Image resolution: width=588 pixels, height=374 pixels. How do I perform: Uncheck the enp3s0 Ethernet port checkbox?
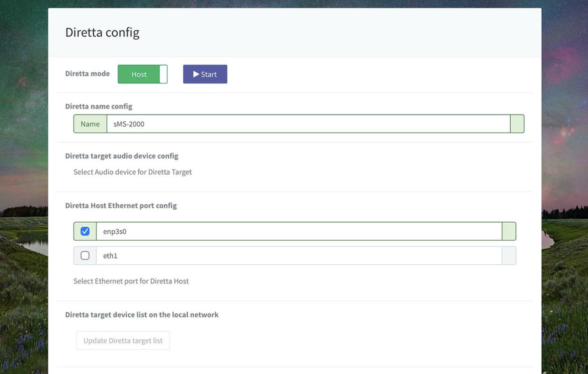pyautogui.click(x=85, y=231)
